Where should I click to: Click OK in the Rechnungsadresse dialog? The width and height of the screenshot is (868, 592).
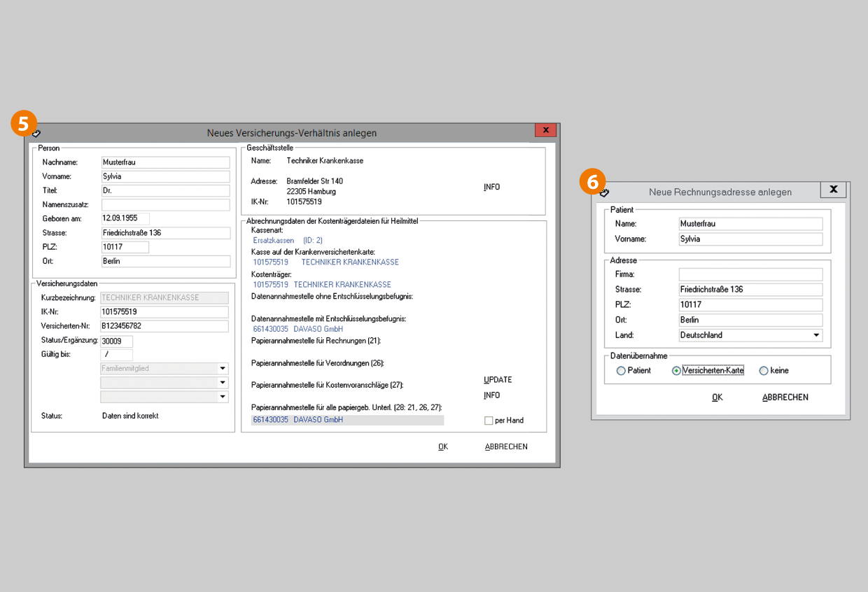[x=717, y=397]
